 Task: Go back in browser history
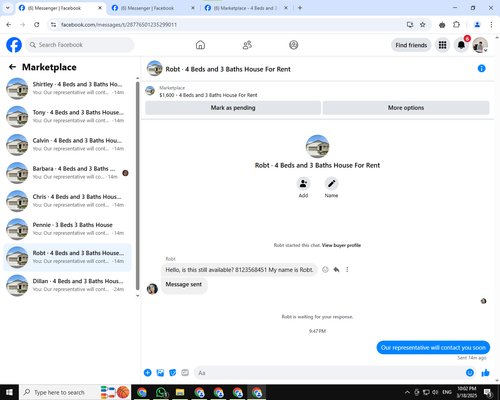coord(9,24)
